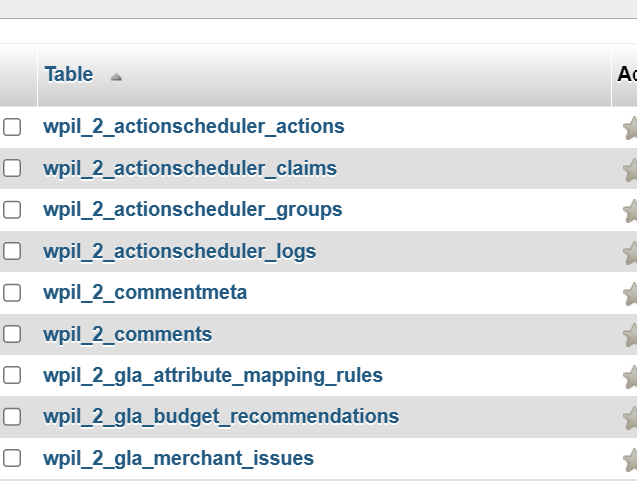Click favorite star for wpil_2_actionscheduler_groups

coord(630,210)
